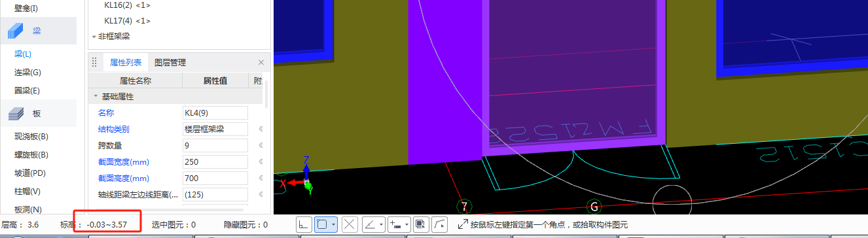Click axis marker 7 in the viewport
868x238 pixels.
[x=464, y=207]
